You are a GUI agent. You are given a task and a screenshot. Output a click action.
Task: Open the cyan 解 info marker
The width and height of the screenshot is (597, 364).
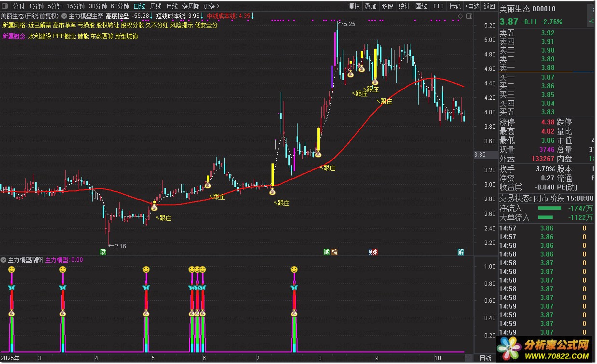pyautogui.click(x=461, y=252)
